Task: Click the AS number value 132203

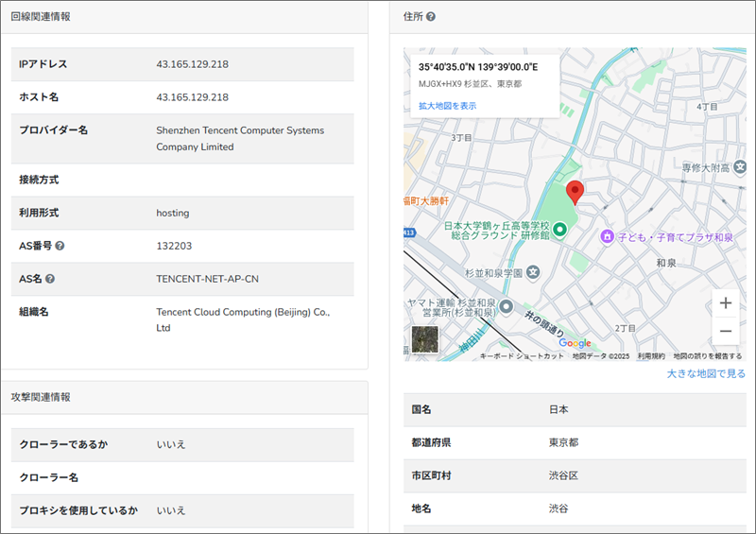Action: 174,246
